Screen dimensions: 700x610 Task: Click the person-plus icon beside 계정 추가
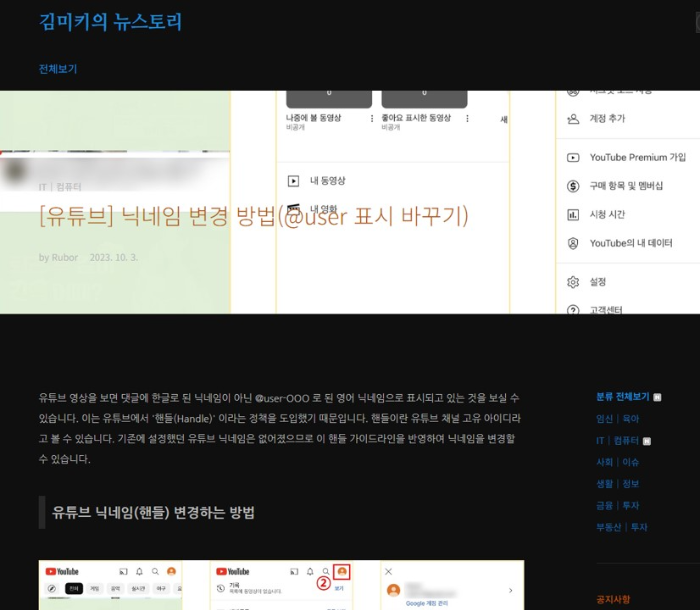pos(573,119)
